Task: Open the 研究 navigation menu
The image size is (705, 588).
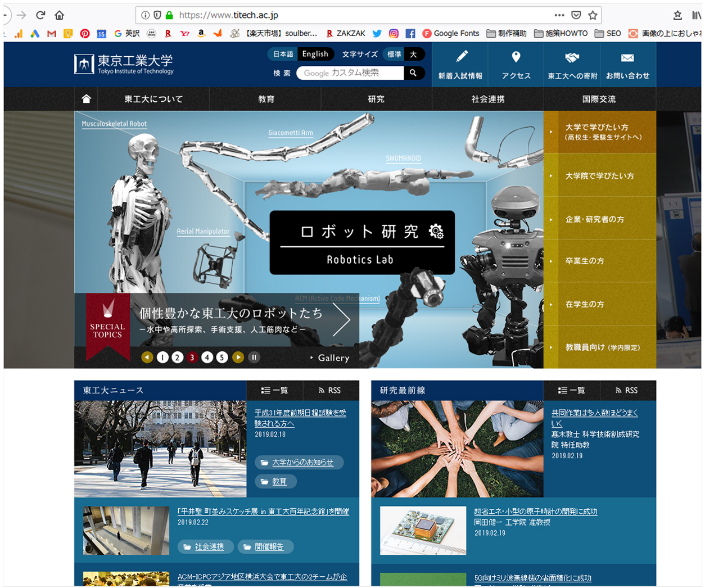Action: pos(376,99)
